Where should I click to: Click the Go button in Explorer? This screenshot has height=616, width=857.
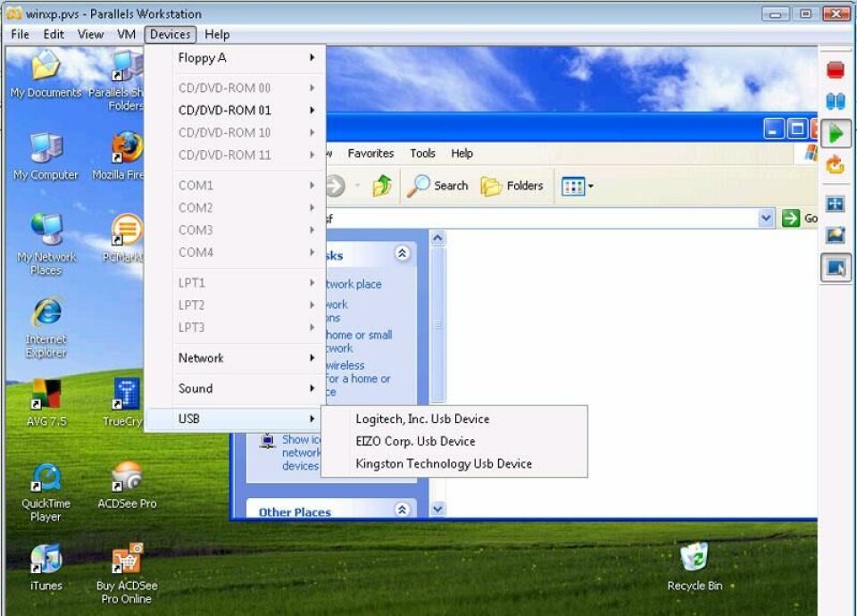tap(800, 219)
